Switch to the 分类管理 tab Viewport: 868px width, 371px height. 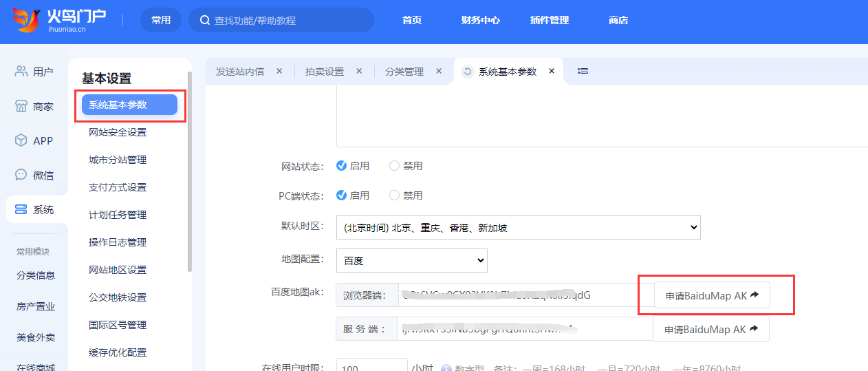pos(404,72)
